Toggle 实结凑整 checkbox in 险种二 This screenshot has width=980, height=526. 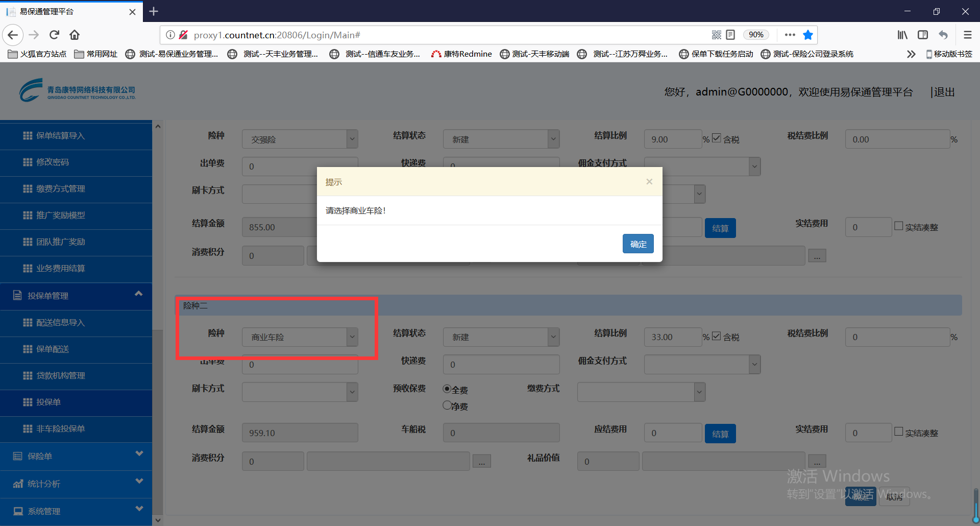899,432
